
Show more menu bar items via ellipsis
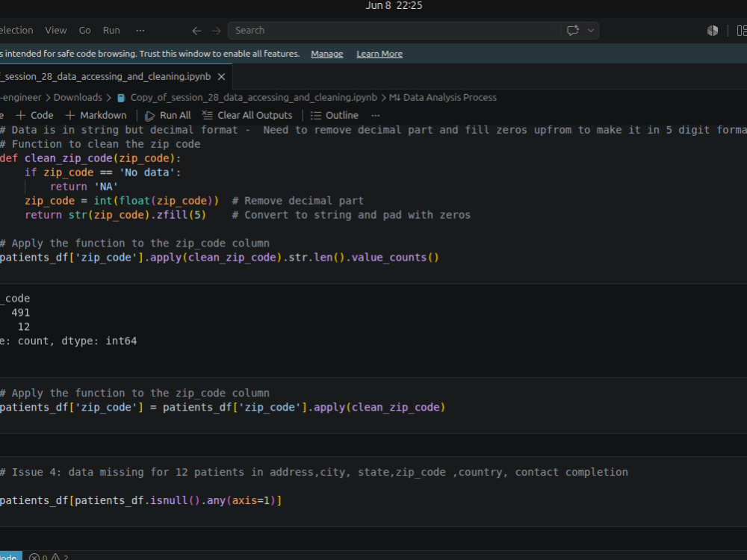click(140, 31)
